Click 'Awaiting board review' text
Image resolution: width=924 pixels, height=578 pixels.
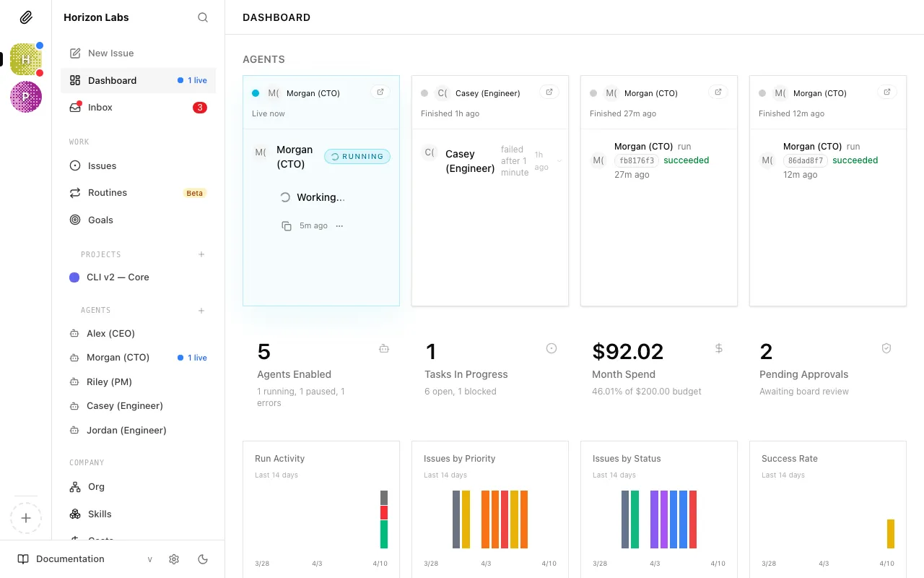click(x=804, y=392)
